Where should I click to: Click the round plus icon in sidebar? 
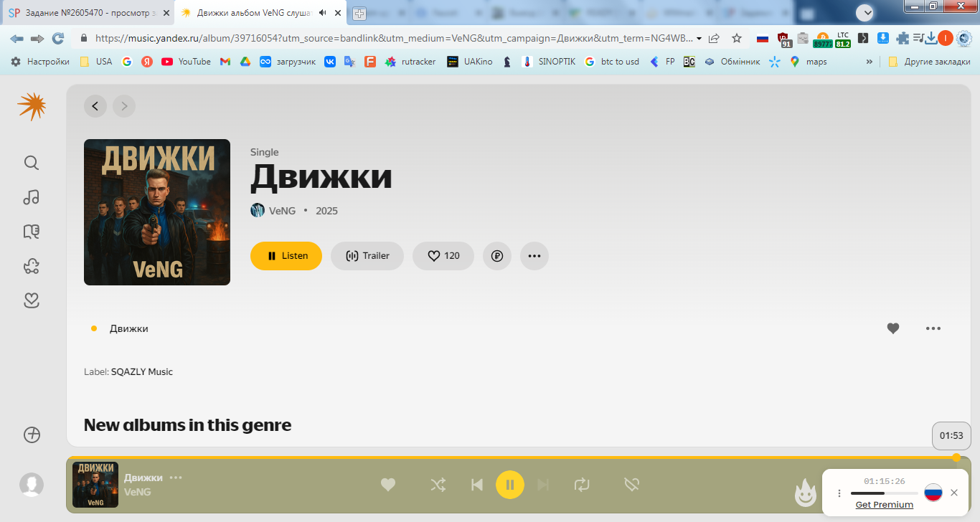click(x=32, y=435)
